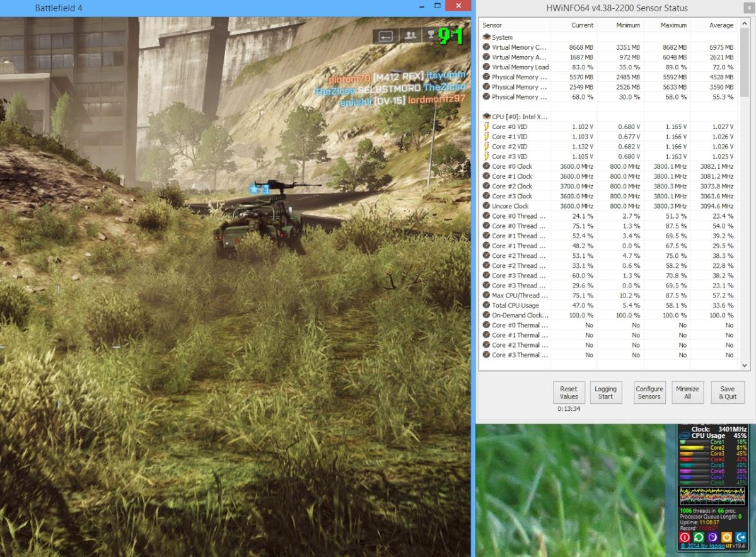Open the '2014 by Igogo' link in gadget
This screenshot has width=756, height=557.
tap(702, 546)
